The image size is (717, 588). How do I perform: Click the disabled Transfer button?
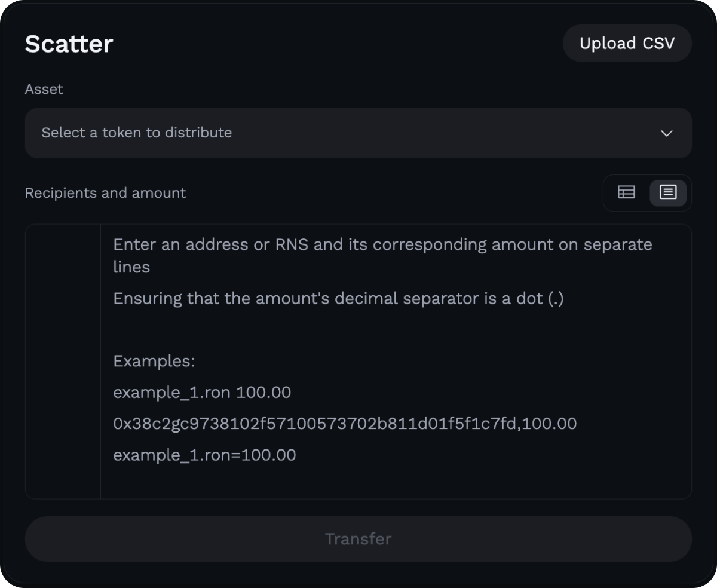[357, 538]
